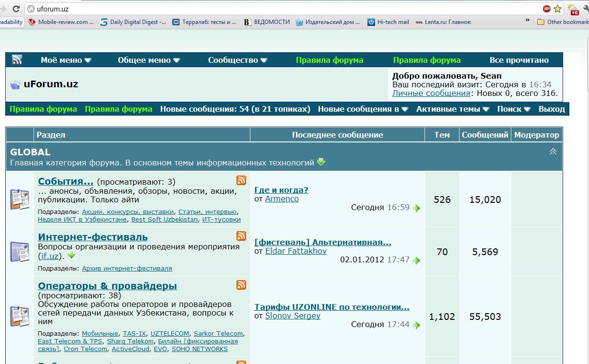Screen dimensions: 589x364
Task: Open the SOHO NETWORKS subforum
Action: [x=200, y=349]
